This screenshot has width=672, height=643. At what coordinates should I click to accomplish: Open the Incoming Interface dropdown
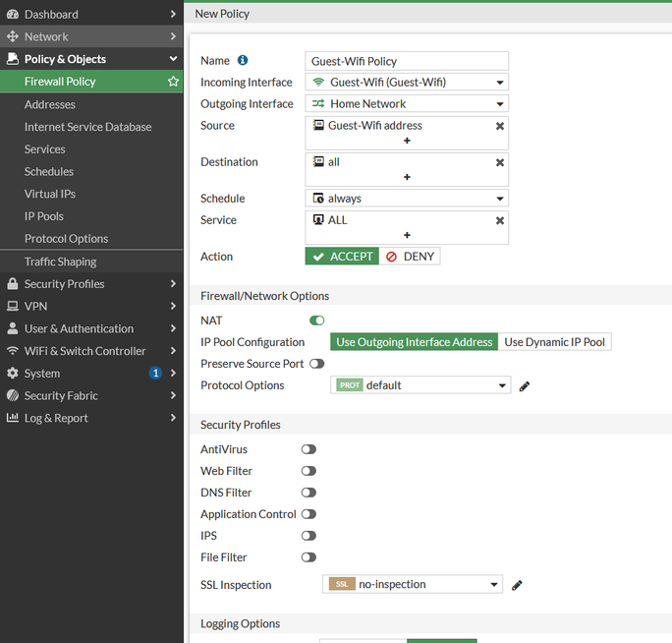click(x=407, y=83)
